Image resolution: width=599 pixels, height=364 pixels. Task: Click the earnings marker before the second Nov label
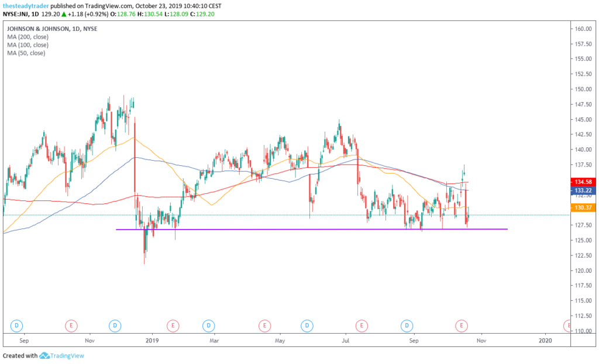(462, 326)
